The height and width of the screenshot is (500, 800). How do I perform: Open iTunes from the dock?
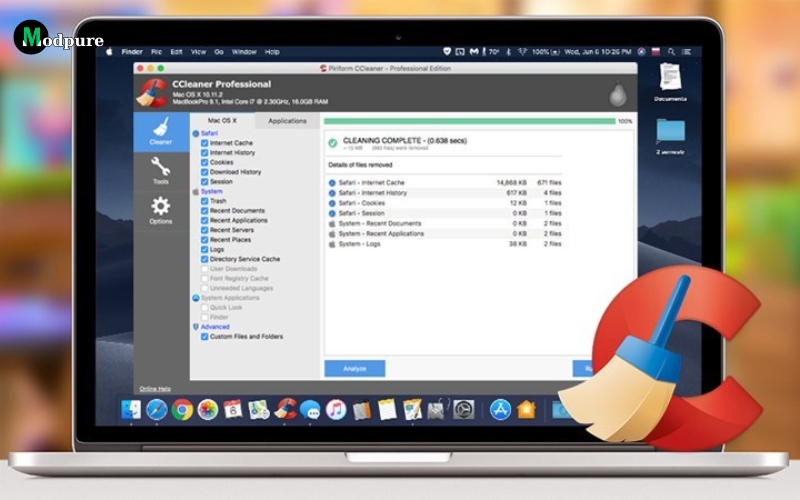click(336, 409)
